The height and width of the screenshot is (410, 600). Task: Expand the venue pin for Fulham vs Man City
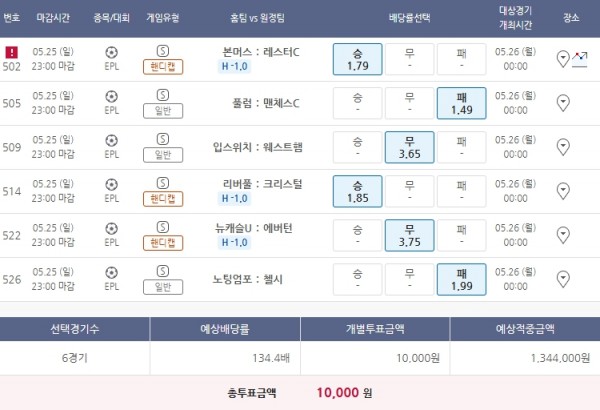click(x=563, y=103)
